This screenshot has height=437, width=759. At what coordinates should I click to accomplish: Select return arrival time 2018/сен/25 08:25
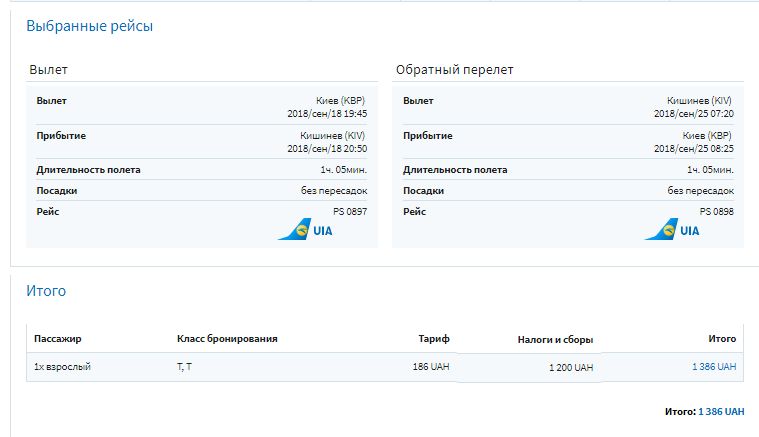point(693,148)
